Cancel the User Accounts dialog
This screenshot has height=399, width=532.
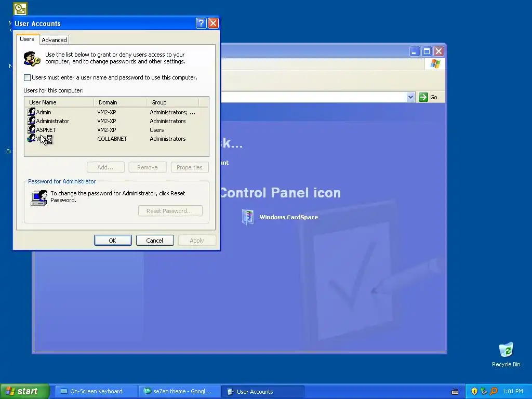[155, 240]
